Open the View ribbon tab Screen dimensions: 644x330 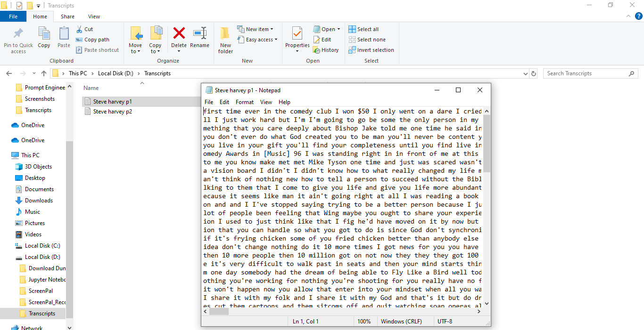click(x=94, y=16)
